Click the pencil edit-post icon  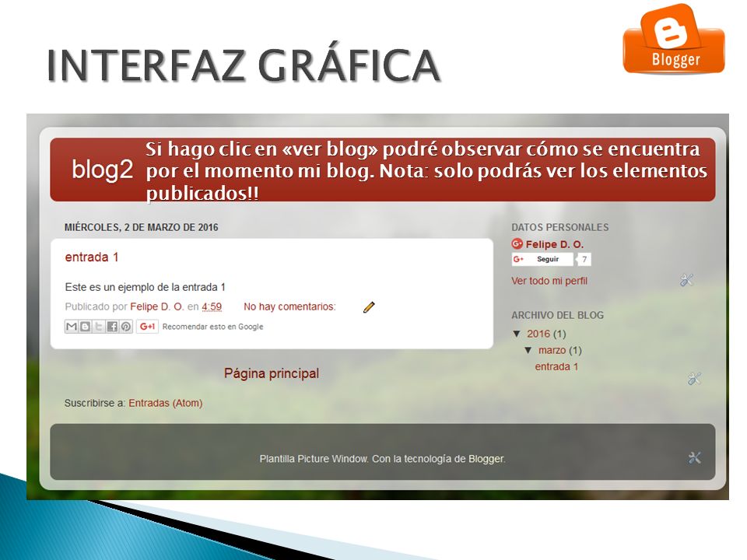(369, 307)
